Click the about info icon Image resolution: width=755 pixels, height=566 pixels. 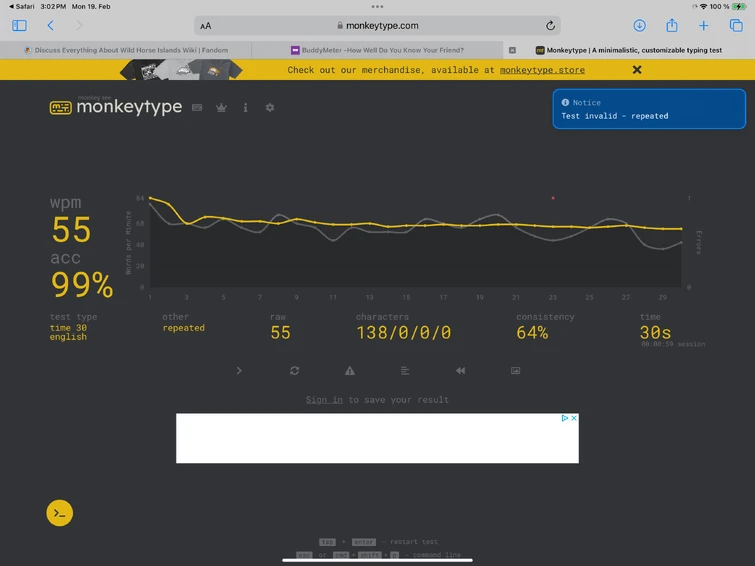[246, 107]
